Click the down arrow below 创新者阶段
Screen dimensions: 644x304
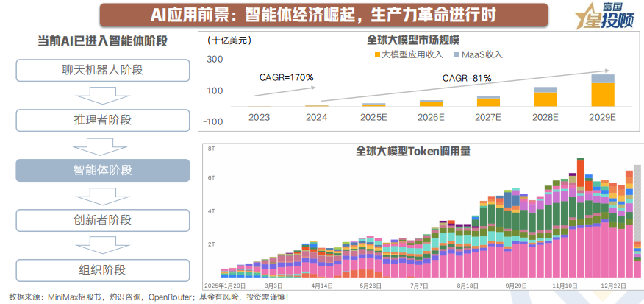[x=103, y=245]
